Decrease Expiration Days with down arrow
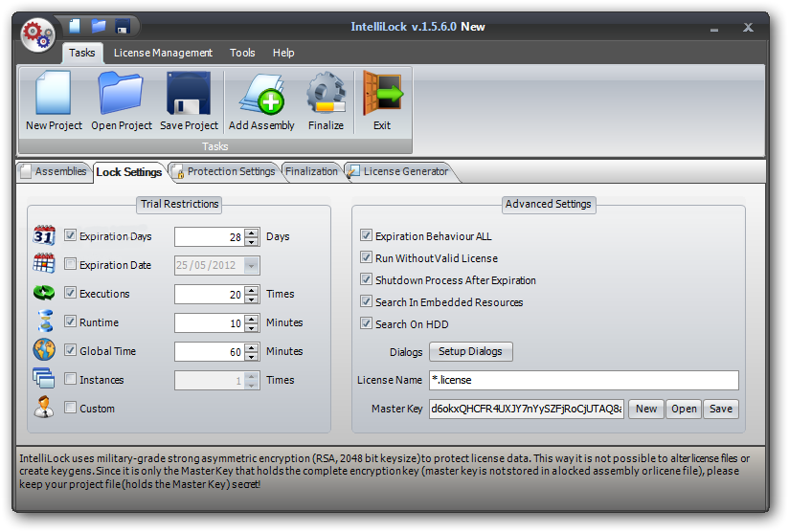The image size is (789, 532). coord(251,241)
